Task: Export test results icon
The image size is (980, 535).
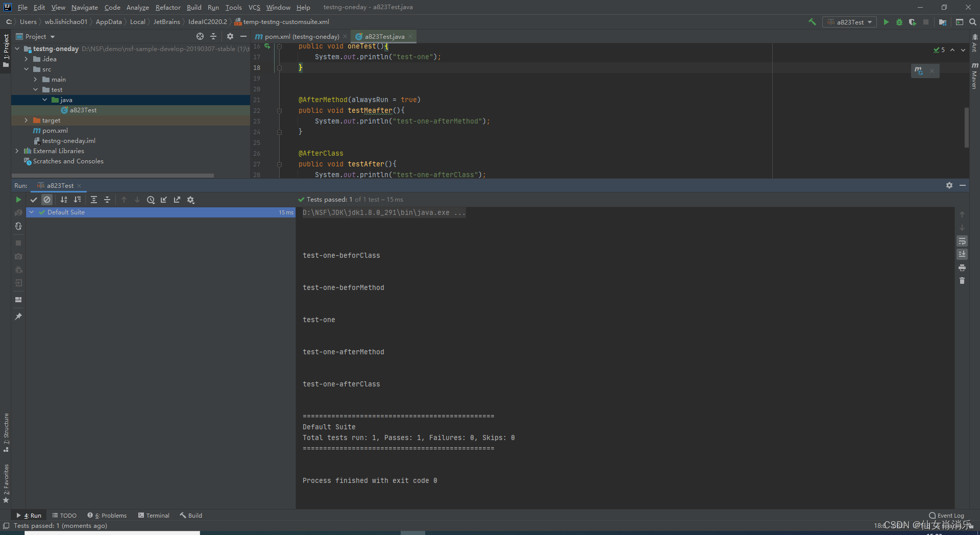Action: tap(177, 200)
